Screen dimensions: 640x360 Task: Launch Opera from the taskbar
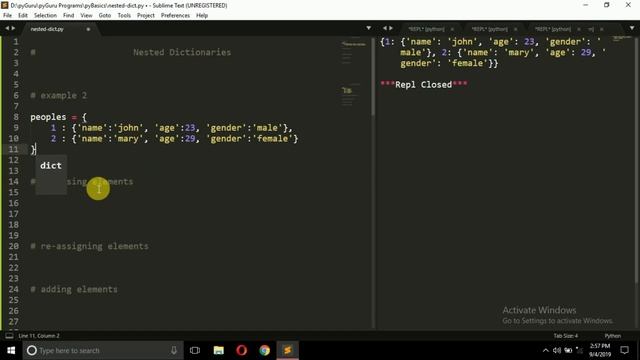click(242, 350)
